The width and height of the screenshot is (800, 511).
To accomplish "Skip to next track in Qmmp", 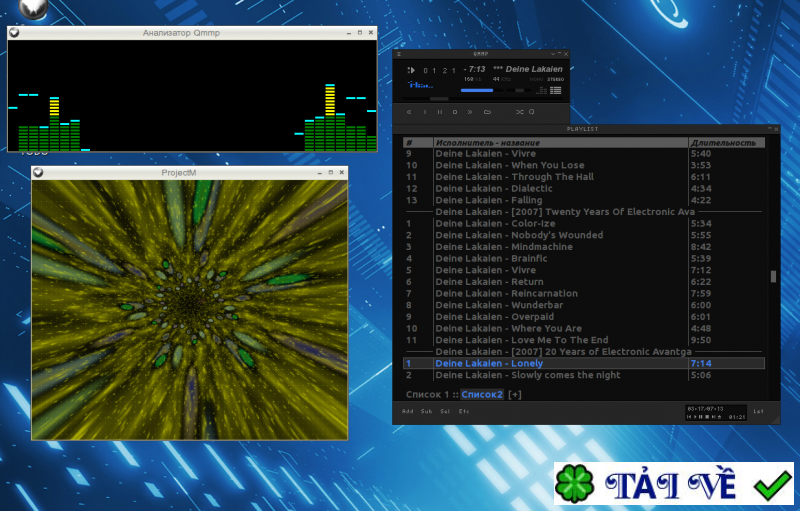I will coord(470,112).
